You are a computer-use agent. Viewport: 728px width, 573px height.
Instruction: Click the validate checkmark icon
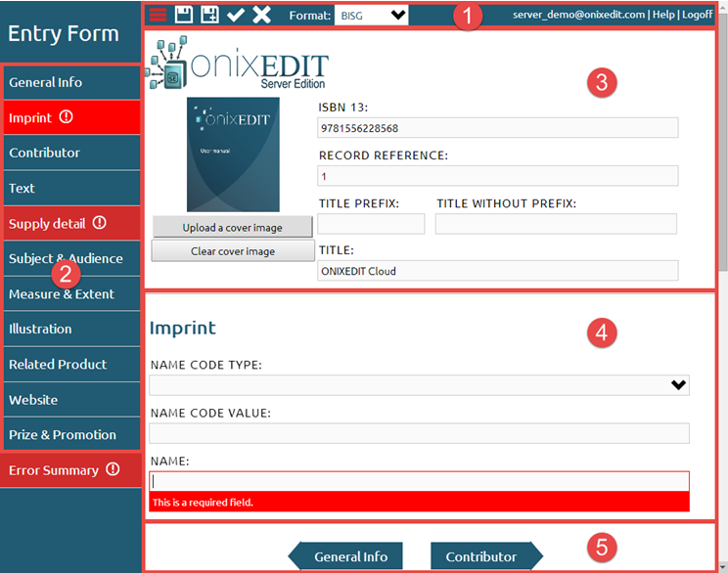[x=236, y=15]
